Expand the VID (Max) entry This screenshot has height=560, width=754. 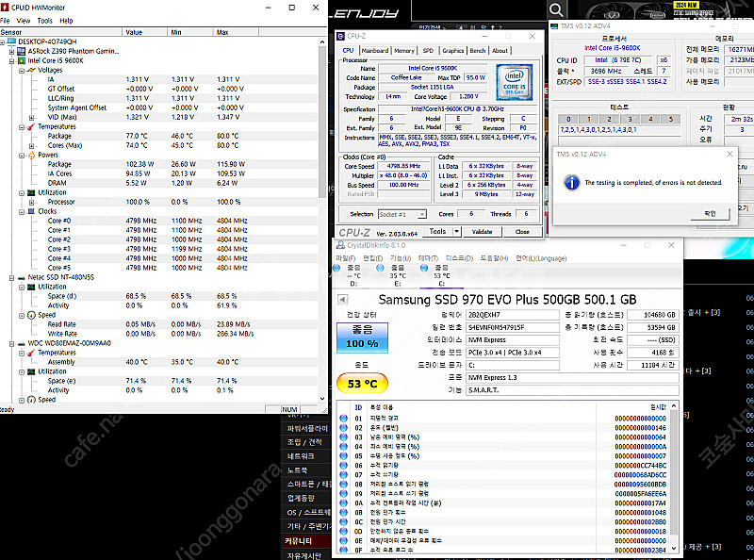pyautogui.click(x=31, y=118)
